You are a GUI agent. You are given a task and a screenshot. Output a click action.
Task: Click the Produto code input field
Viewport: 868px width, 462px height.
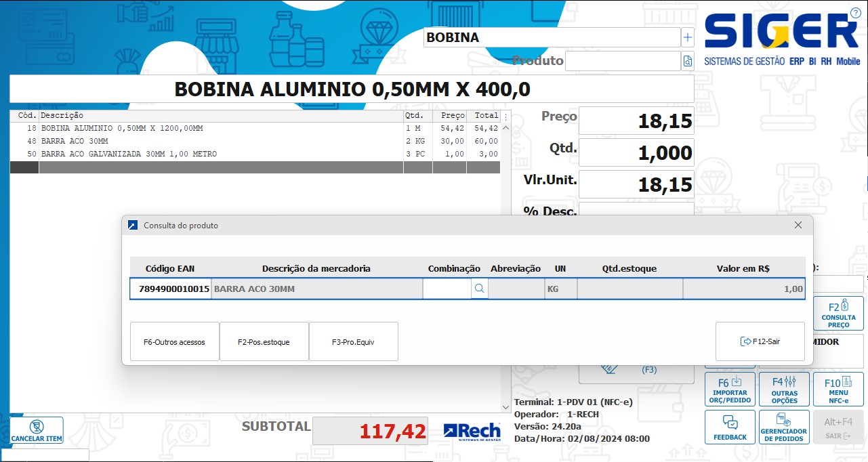[623, 61]
